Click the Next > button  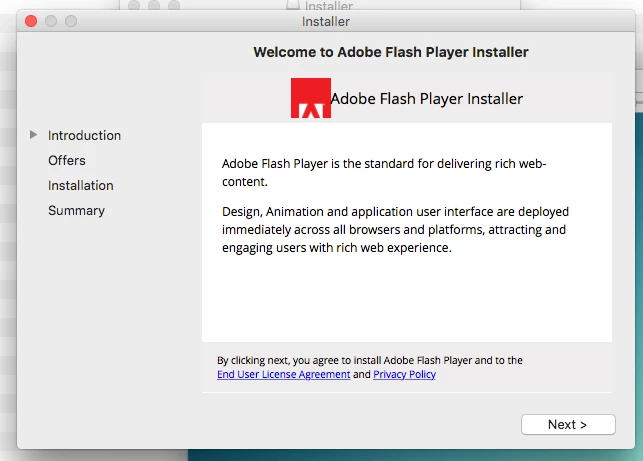[568, 424]
